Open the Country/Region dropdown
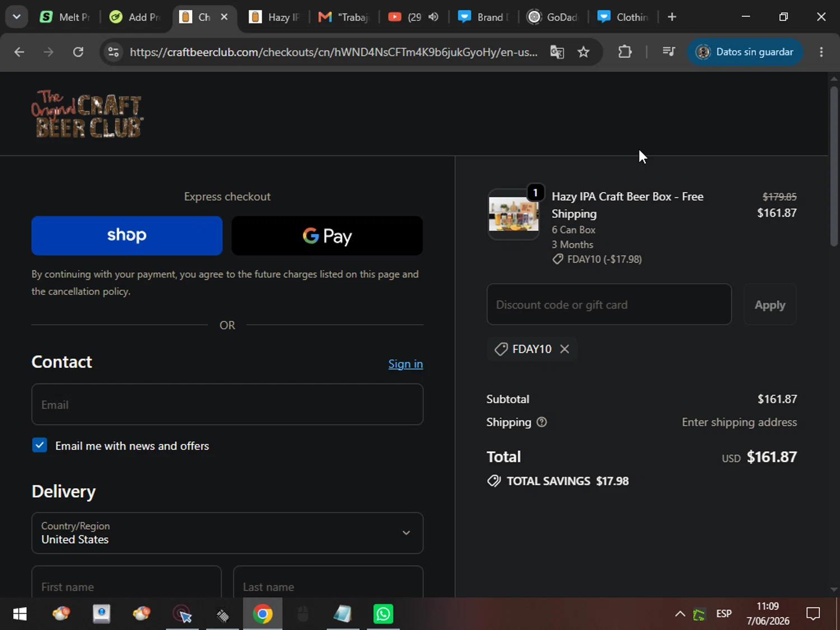The width and height of the screenshot is (840, 630). pos(227,533)
